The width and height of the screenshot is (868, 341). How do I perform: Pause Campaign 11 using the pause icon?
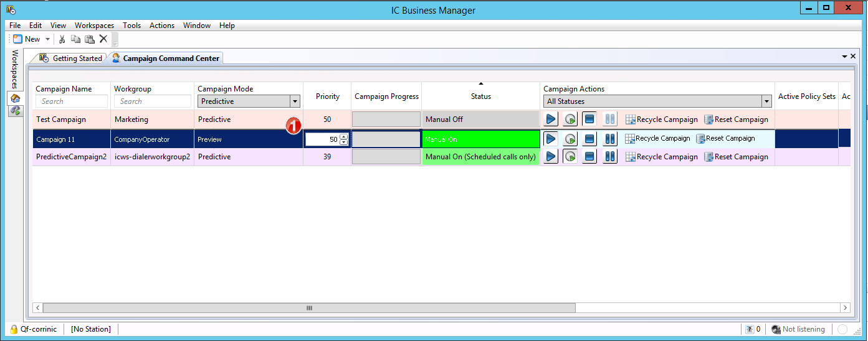point(610,139)
